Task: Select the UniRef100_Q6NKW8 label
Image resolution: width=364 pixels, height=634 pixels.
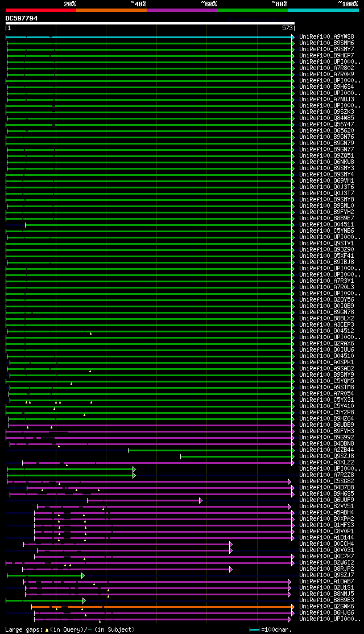Action: point(326,162)
